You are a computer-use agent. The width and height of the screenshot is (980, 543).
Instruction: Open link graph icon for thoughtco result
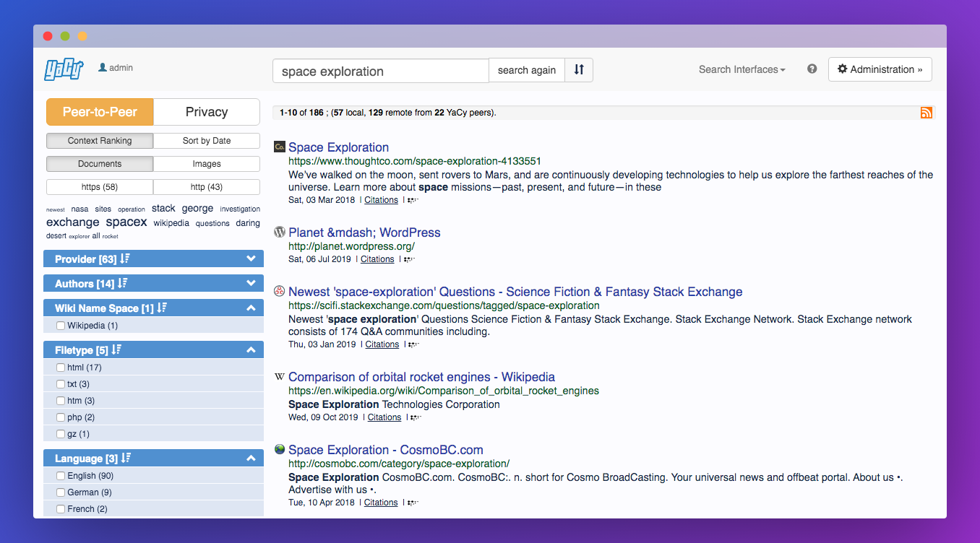pyautogui.click(x=413, y=200)
